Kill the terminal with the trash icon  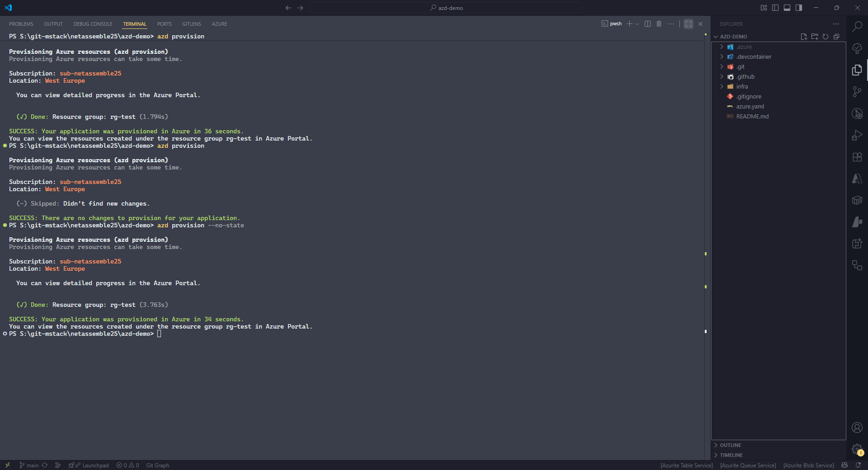pos(659,24)
